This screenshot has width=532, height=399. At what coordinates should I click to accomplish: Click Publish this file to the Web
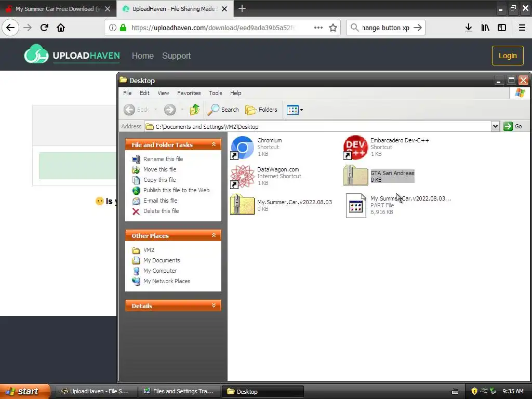pos(177,190)
